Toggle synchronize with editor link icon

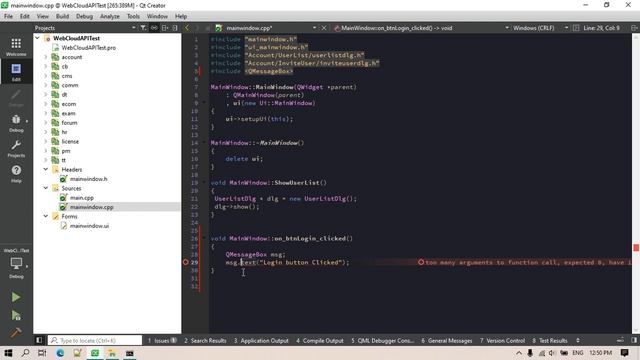pyautogui.click(x=154, y=28)
